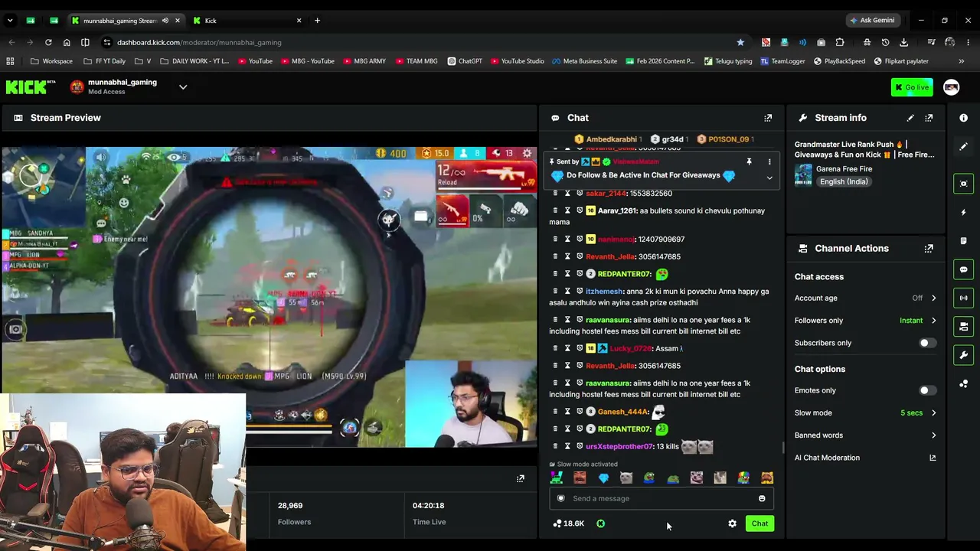Ban ursXstepbrother07 using the shield icon
Viewport: 980px width, 551px height.
coord(580,446)
